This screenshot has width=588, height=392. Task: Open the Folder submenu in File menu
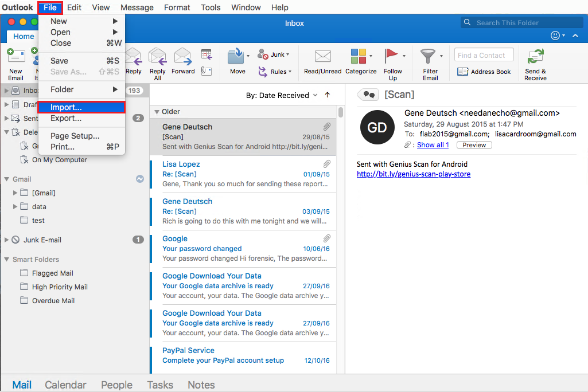pos(82,89)
